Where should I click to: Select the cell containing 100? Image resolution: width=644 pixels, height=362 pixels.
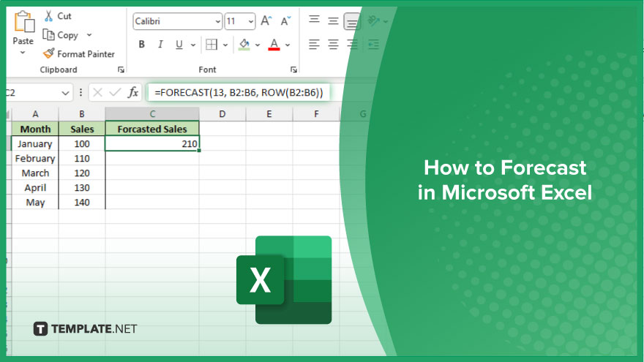[x=82, y=143]
